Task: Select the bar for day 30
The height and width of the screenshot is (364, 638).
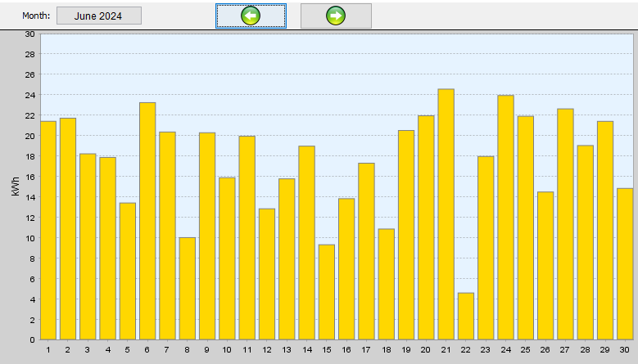Action: tap(626, 264)
